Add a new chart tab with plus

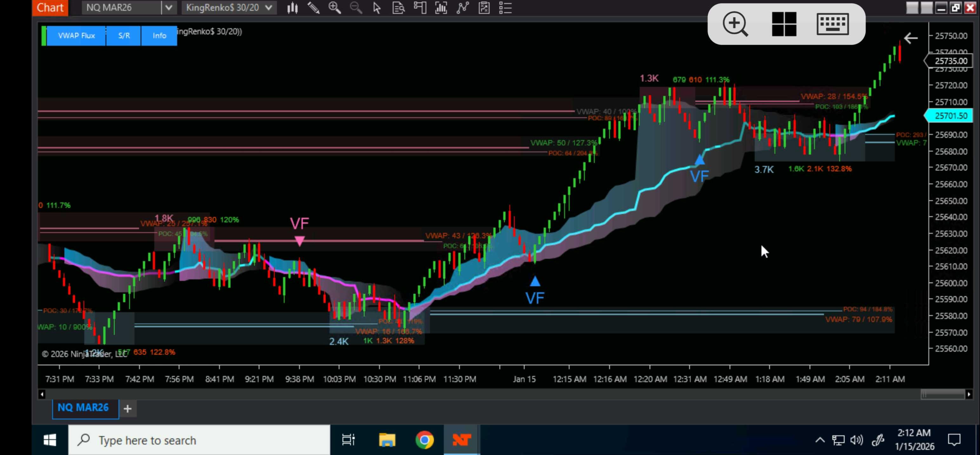pos(128,409)
